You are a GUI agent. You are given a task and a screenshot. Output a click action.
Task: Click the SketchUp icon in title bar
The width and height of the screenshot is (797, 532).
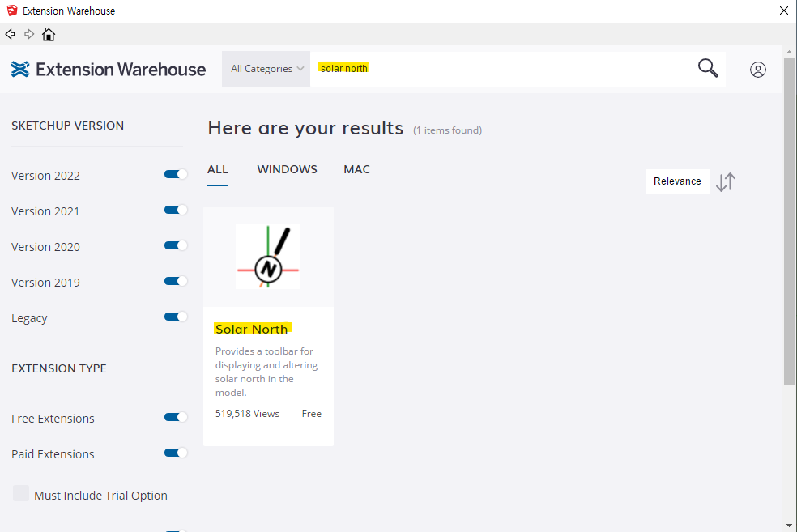click(x=11, y=11)
